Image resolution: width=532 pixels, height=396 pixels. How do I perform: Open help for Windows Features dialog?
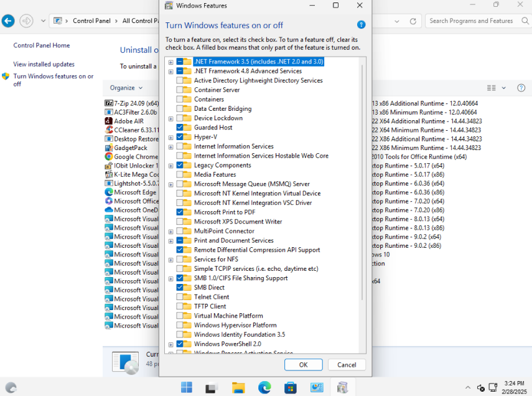(x=361, y=25)
